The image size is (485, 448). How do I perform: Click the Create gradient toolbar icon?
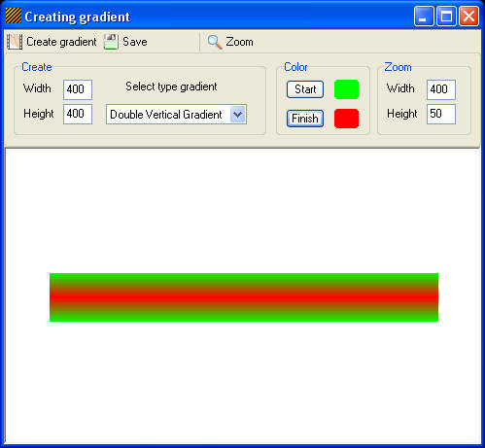point(15,42)
